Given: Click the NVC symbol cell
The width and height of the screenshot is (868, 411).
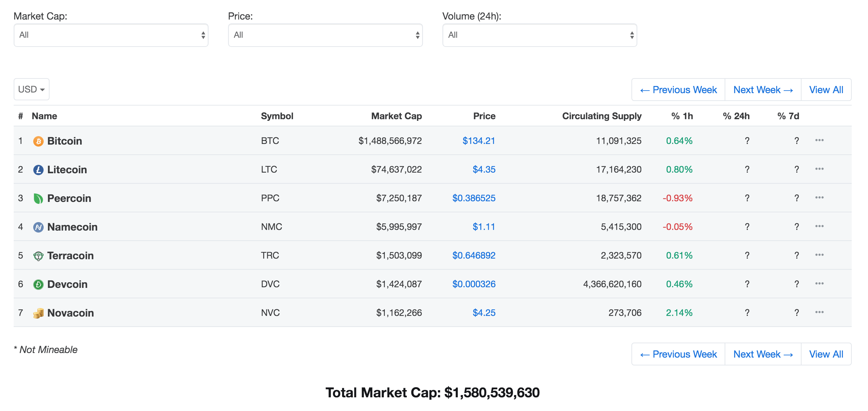Looking at the screenshot, I should [x=270, y=313].
